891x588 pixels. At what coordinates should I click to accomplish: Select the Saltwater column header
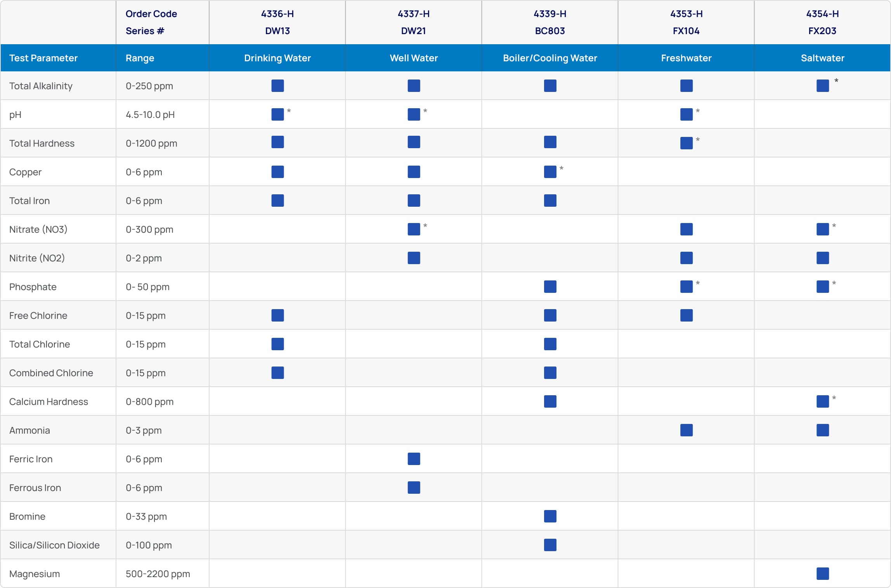pos(822,58)
